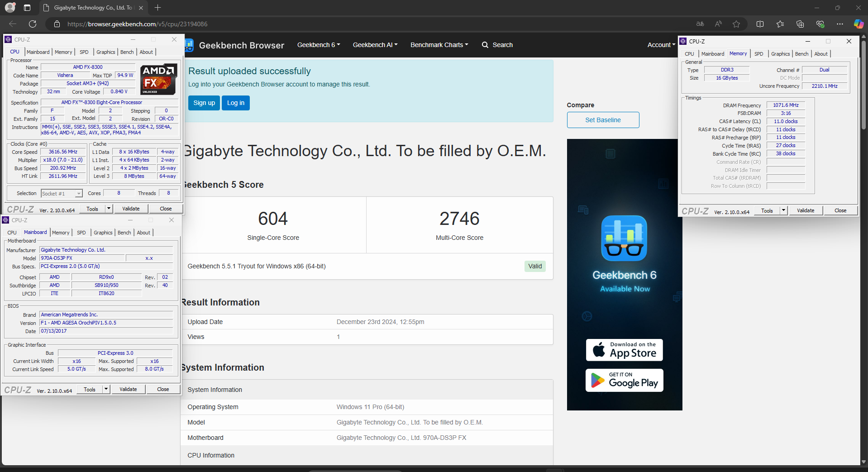Open Tools dropdown arrow in Memory window

point(783,210)
